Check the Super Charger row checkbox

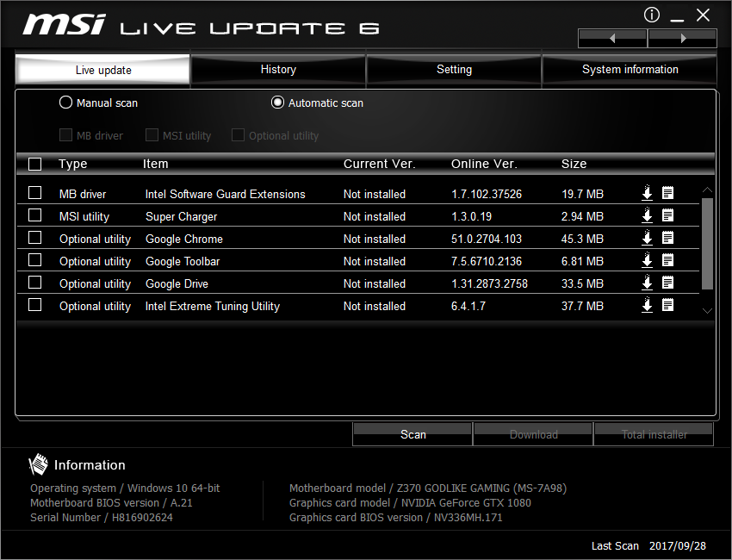coord(35,215)
